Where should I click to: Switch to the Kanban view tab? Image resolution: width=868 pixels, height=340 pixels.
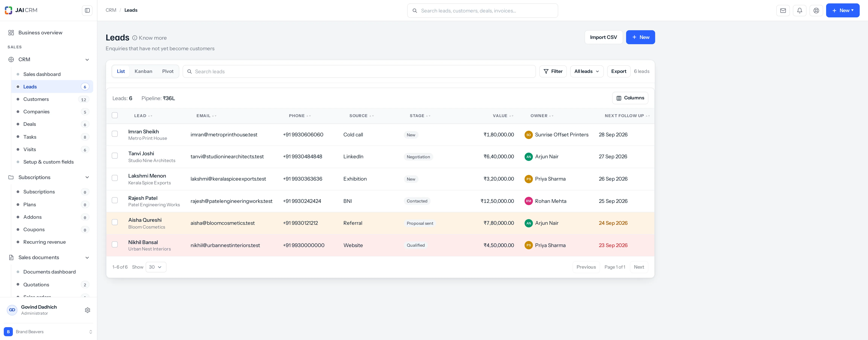tap(143, 72)
